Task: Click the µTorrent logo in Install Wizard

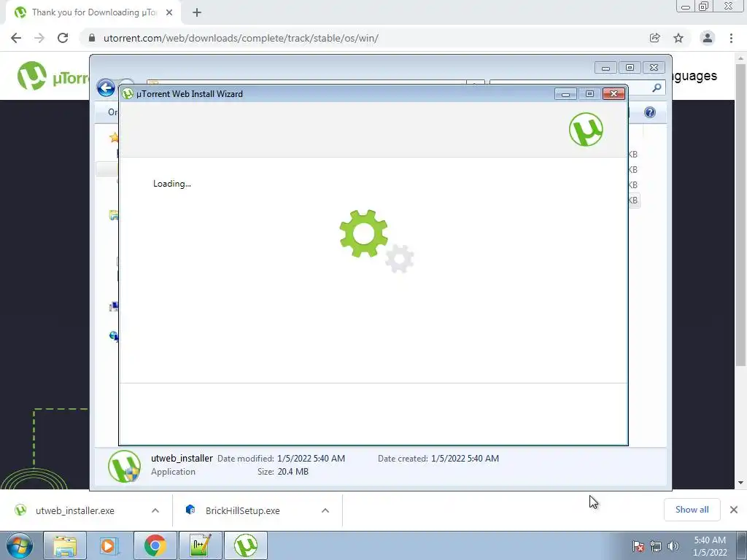Action: (586, 130)
